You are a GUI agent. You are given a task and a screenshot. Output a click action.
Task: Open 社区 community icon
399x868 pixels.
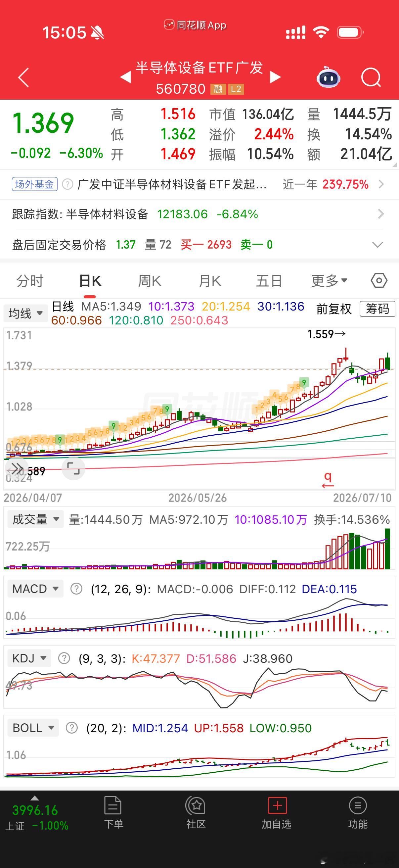coord(196,813)
